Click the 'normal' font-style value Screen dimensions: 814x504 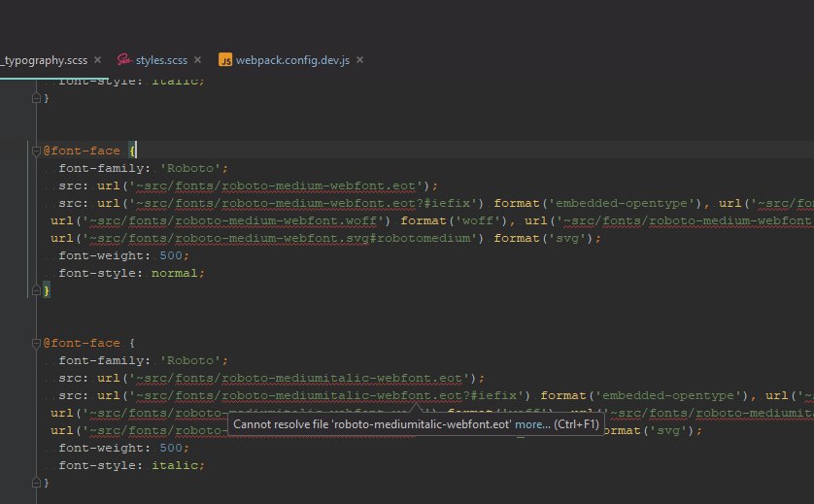coord(175,274)
